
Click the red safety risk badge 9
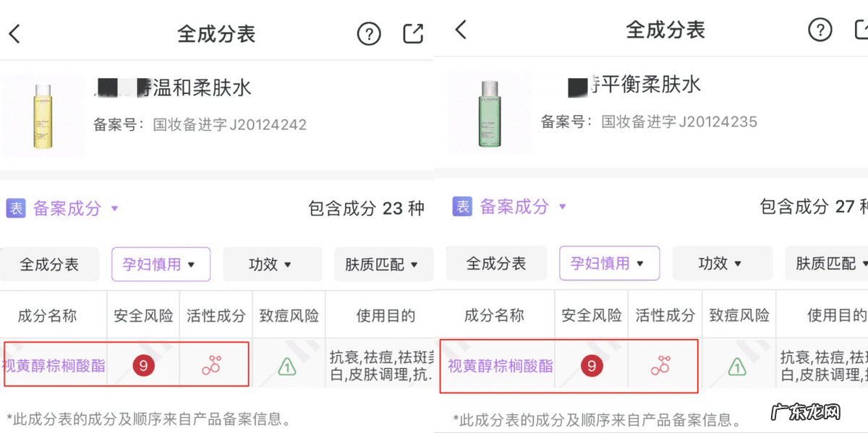(x=143, y=366)
